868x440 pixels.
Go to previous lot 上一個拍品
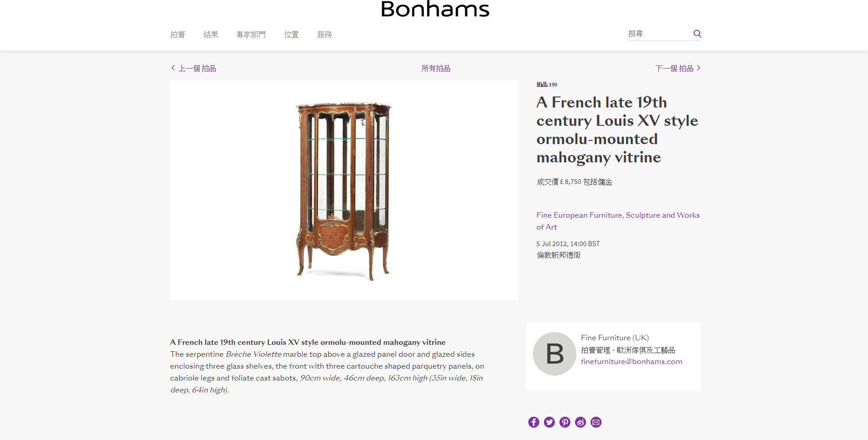194,68
